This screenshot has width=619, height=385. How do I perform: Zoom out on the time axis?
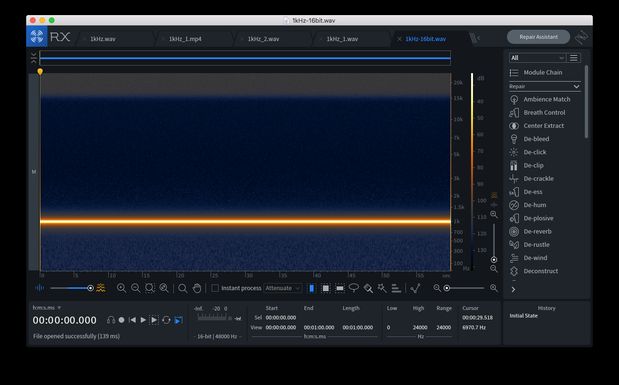[x=135, y=288]
